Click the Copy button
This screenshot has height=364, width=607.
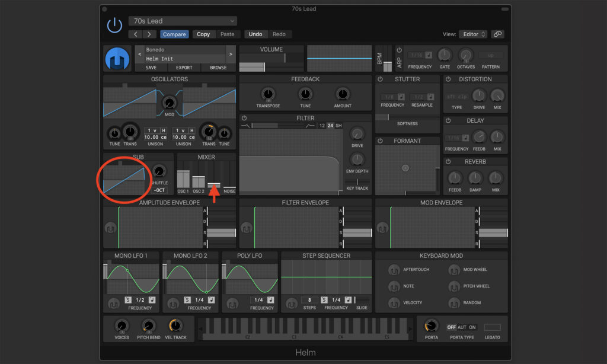click(203, 34)
